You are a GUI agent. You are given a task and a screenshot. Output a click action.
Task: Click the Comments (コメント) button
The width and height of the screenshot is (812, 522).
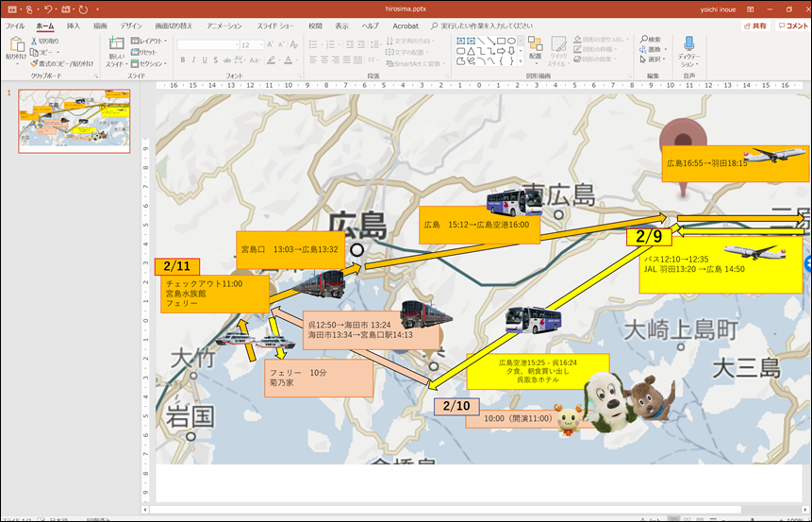click(x=793, y=25)
